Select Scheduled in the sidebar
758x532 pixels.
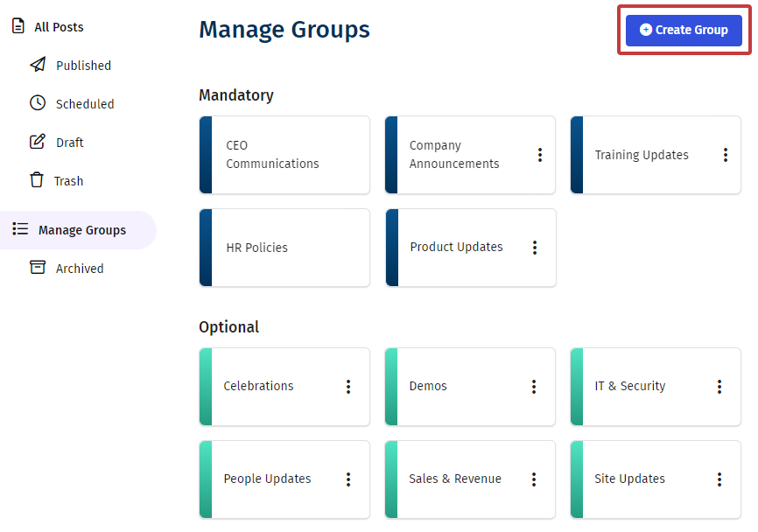coord(85,104)
